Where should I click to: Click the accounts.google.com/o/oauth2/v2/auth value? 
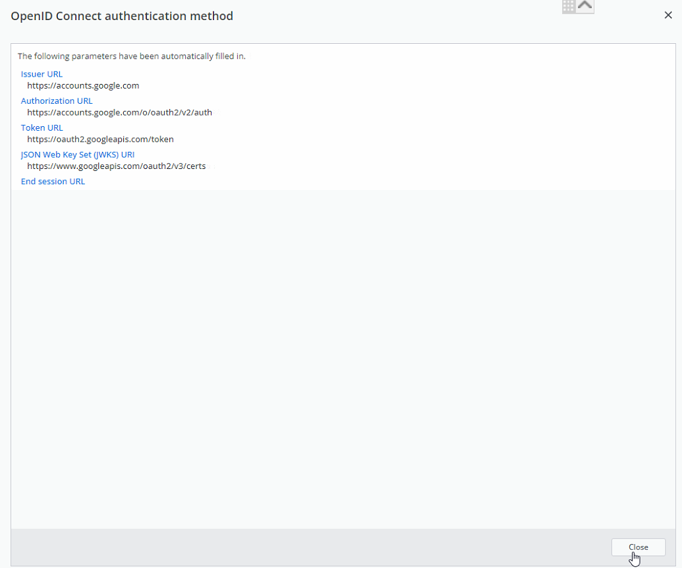(x=119, y=113)
